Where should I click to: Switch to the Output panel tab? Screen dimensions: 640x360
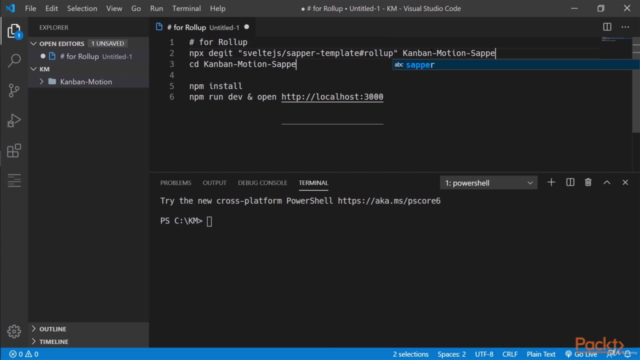tap(214, 182)
